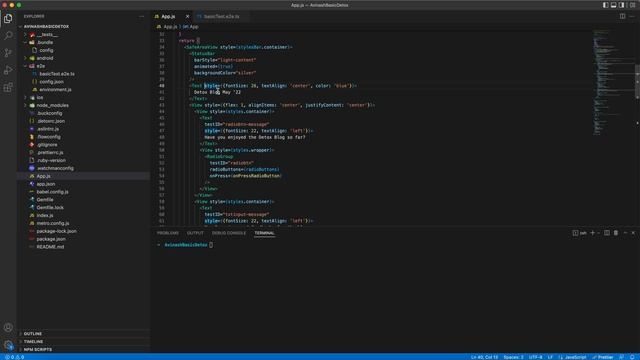Open the Accounts menu in the activity bar
This screenshot has width=640, height=360.
point(8,327)
